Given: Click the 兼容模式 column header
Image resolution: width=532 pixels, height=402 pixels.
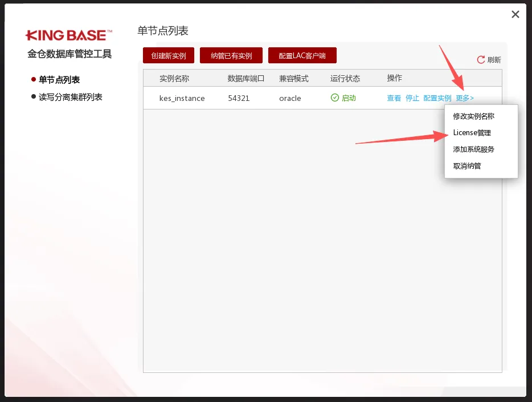Looking at the screenshot, I should tap(294, 79).
